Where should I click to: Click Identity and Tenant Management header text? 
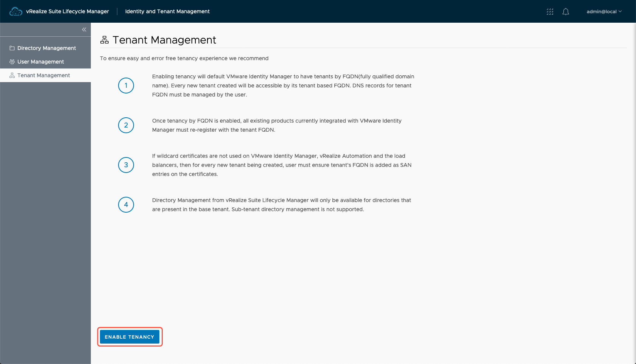167,12
